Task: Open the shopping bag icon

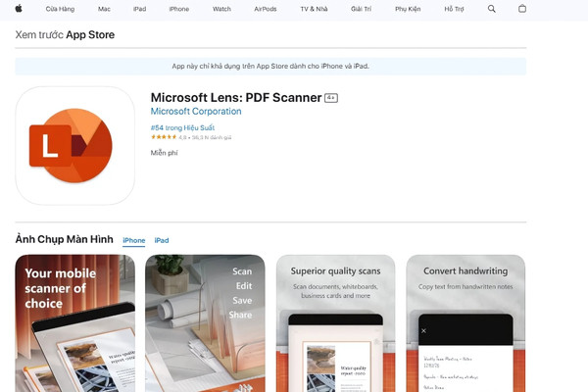Action: pos(522,8)
